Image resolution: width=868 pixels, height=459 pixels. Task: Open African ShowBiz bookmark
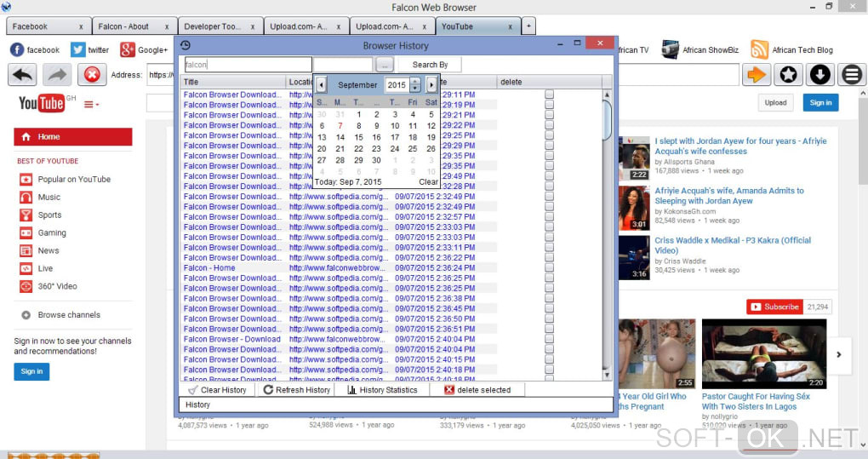coord(700,50)
